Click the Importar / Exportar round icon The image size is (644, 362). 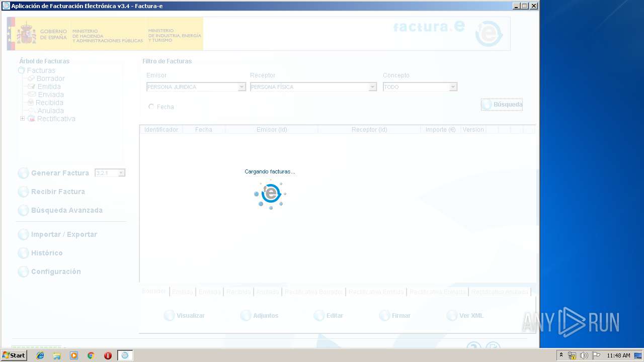point(23,235)
